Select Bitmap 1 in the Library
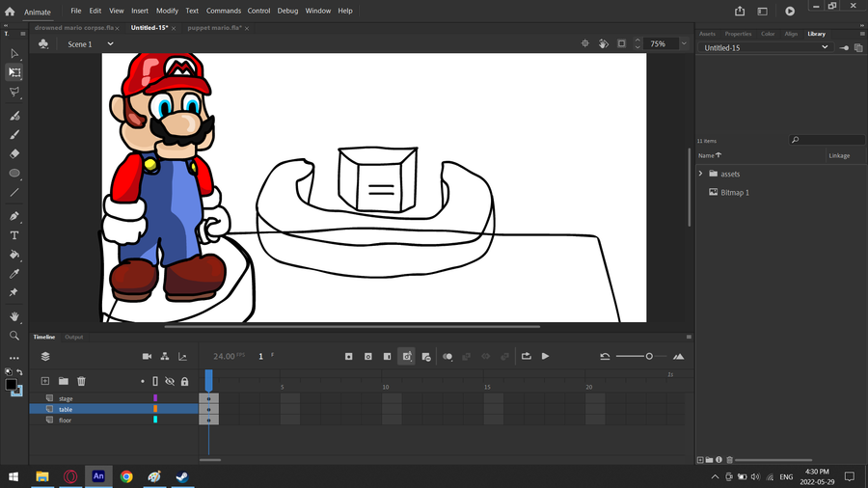This screenshot has width=868, height=488. click(735, 193)
